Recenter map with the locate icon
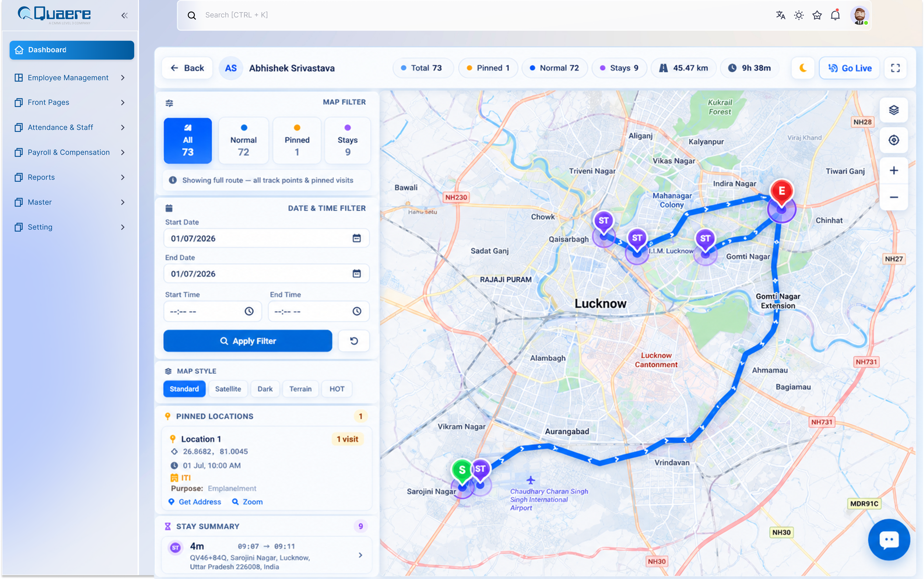This screenshot has width=924, height=579. tap(894, 140)
